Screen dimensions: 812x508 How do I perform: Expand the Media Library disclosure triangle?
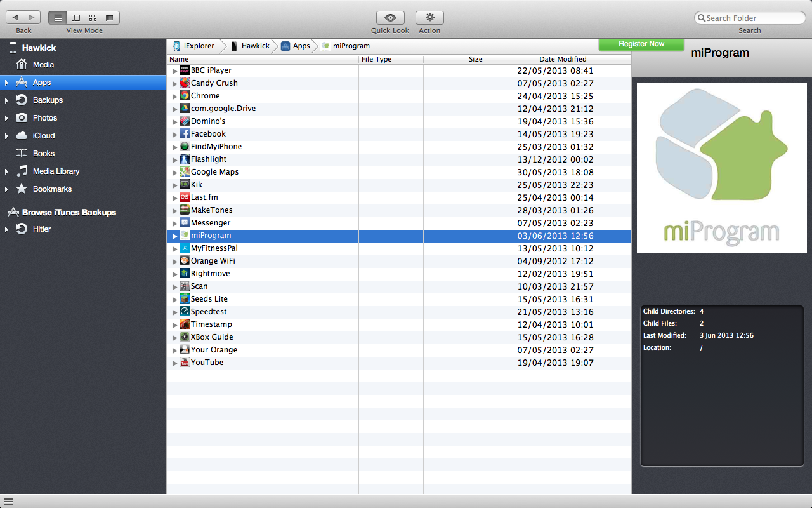click(6, 171)
